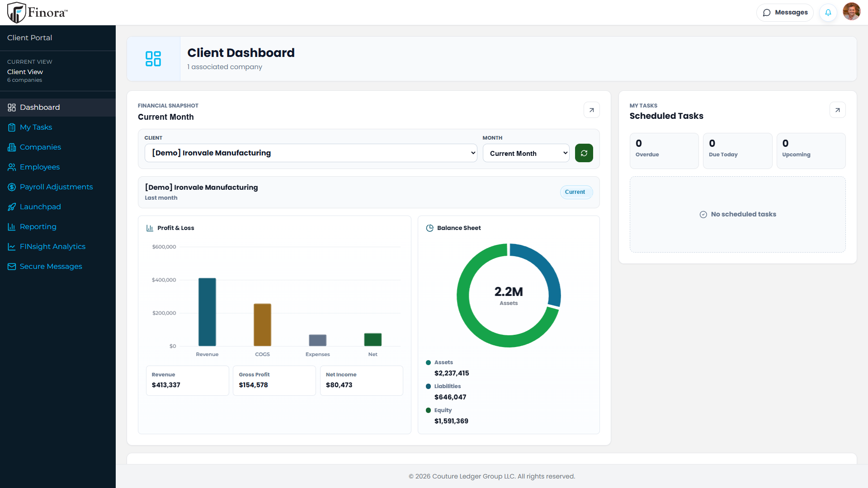Click the 1 associated company text
Screen dimensions: 868x488
[x=225, y=67]
